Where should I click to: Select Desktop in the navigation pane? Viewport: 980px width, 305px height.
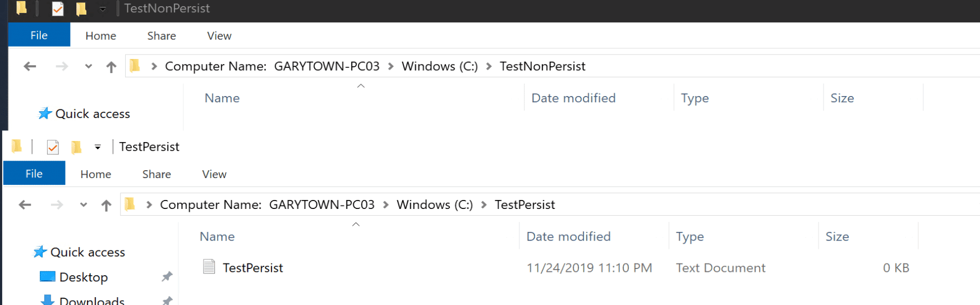pyautogui.click(x=83, y=277)
